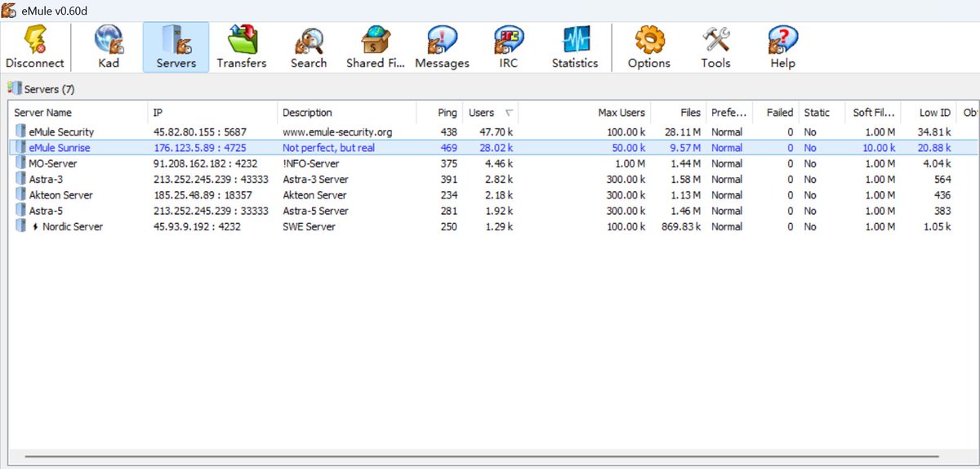Select the MO-Server row name
The height and width of the screenshot is (469, 980).
coord(52,163)
